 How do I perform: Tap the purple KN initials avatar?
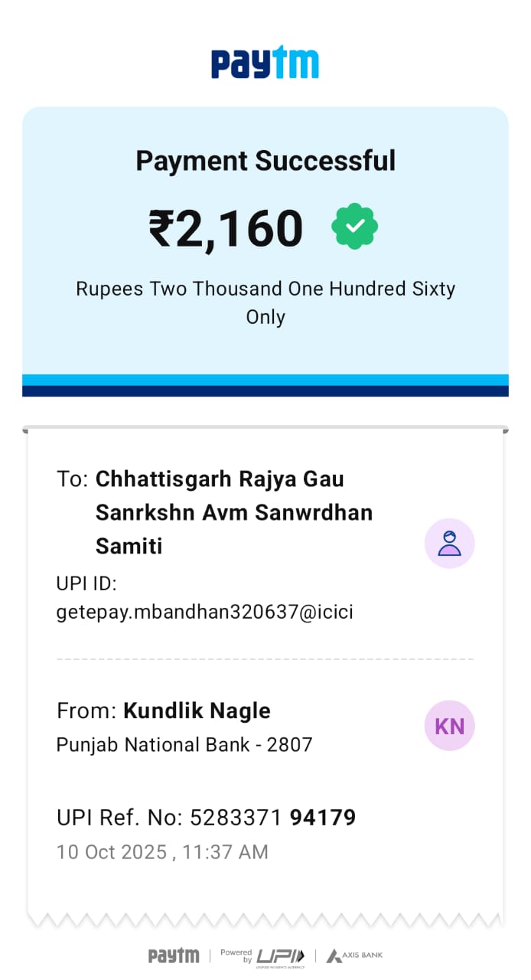[x=450, y=726]
